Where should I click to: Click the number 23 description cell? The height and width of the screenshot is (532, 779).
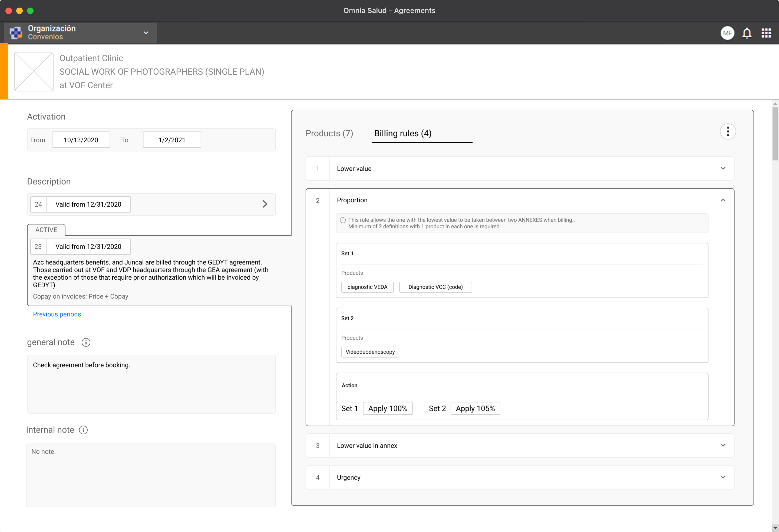click(x=38, y=246)
